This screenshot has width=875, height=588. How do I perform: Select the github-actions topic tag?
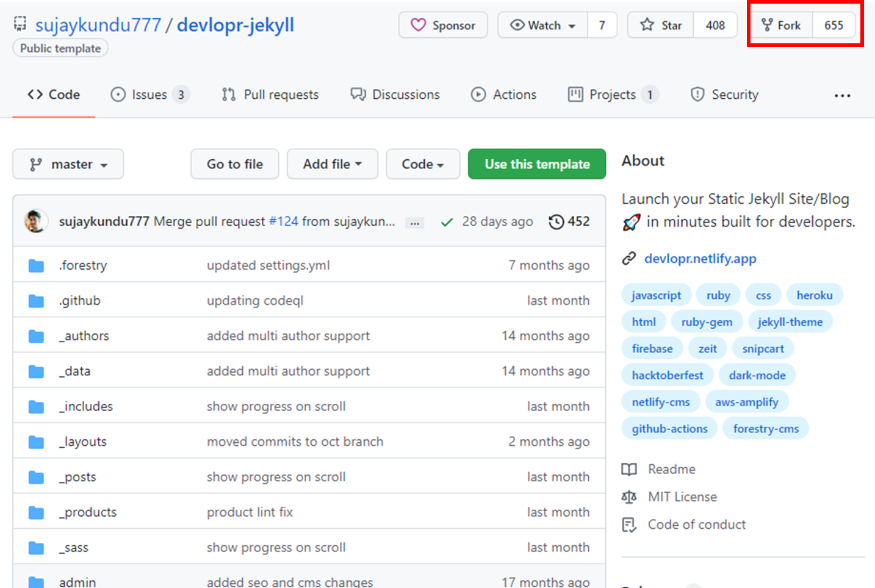click(x=670, y=429)
